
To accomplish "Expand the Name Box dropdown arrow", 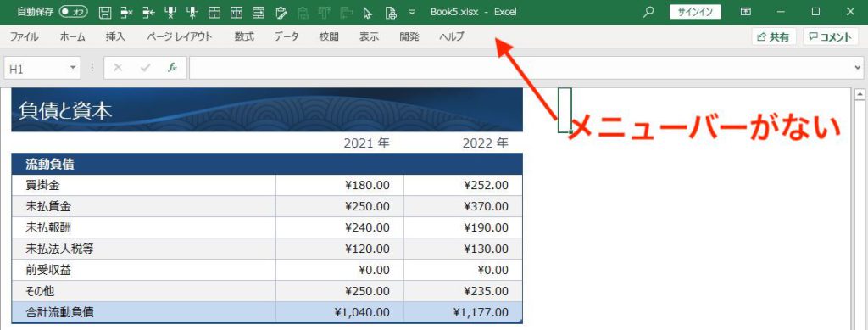I will pos(73,68).
